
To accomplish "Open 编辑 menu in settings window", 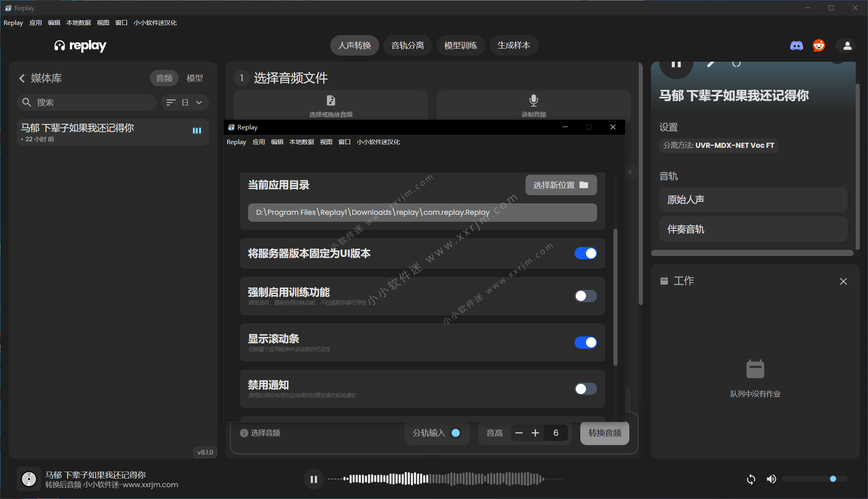I will 277,142.
